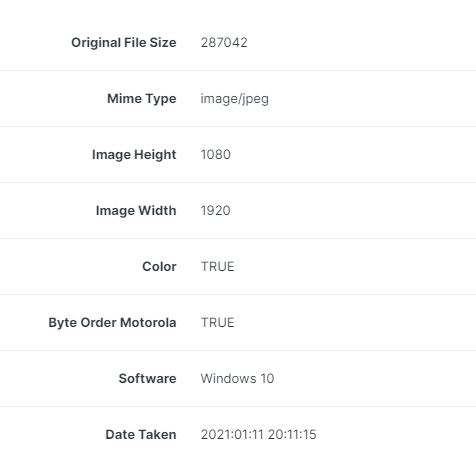Select the width value 1920
This screenshot has width=476, height=471.
216,211
